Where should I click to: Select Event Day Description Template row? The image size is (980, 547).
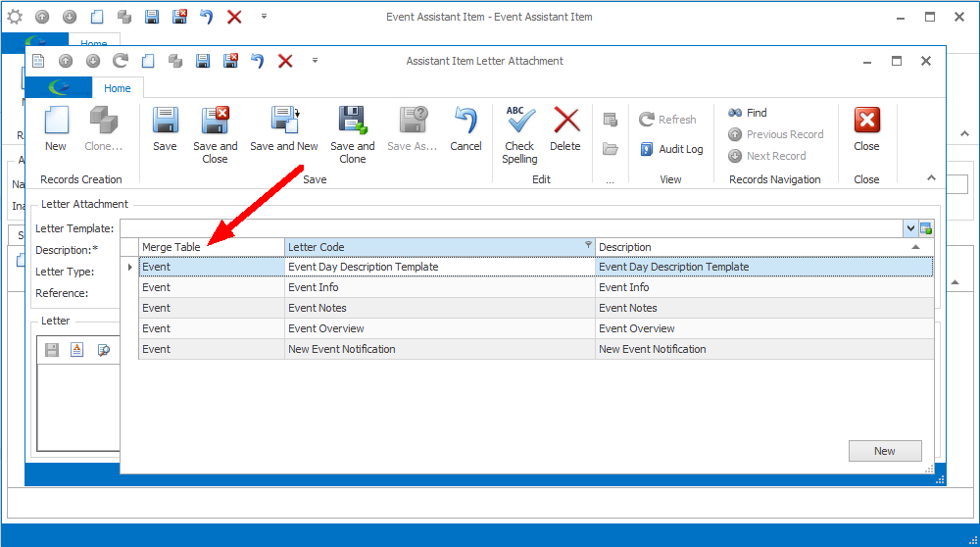(536, 267)
